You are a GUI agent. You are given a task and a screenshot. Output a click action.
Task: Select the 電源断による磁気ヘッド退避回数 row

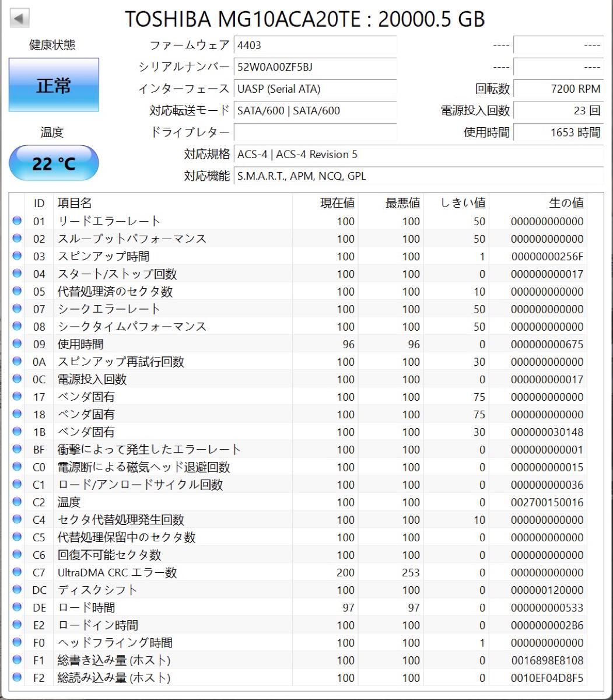pos(175,467)
